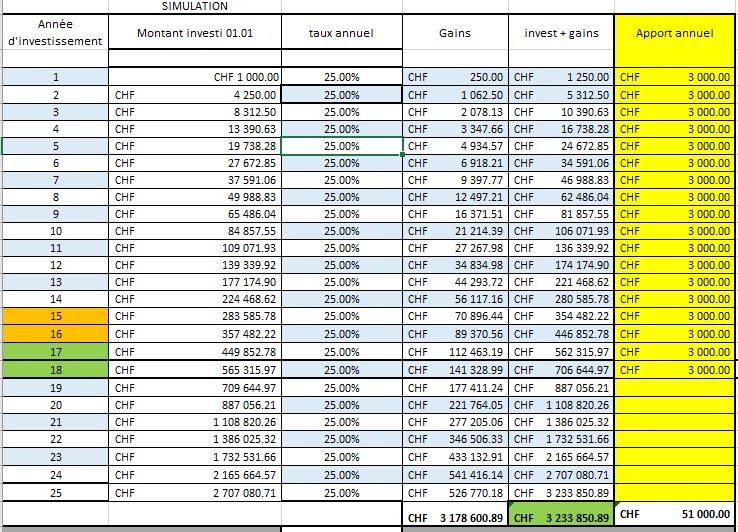Select the 'SIMULATION' title cell
The height and width of the screenshot is (532, 738).
click(x=195, y=6)
